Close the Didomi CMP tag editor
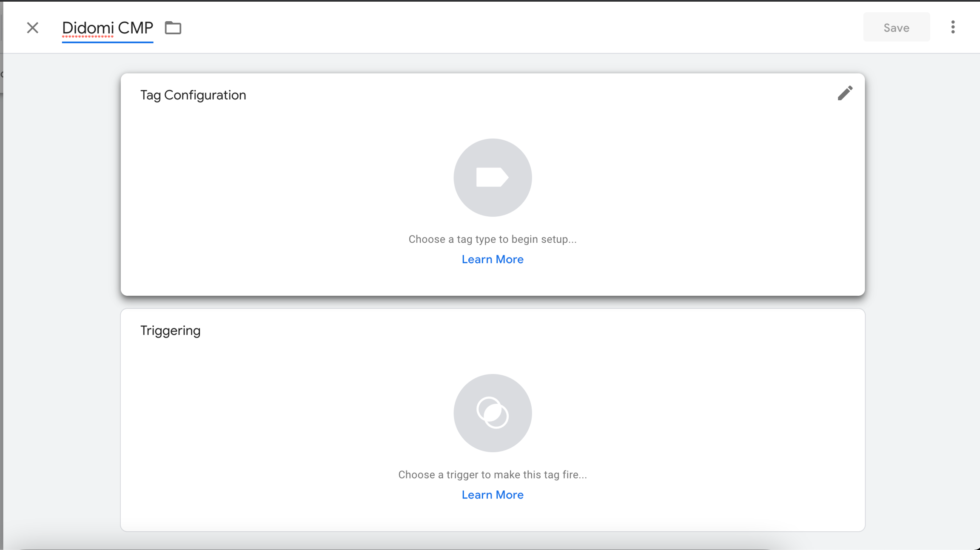 coord(32,28)
